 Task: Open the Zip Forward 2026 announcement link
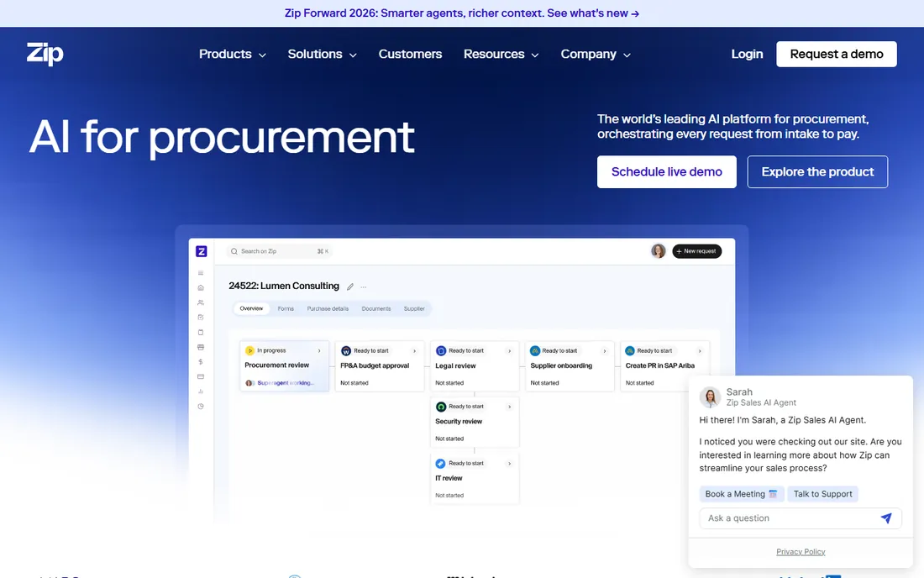(x=462, y=13)
